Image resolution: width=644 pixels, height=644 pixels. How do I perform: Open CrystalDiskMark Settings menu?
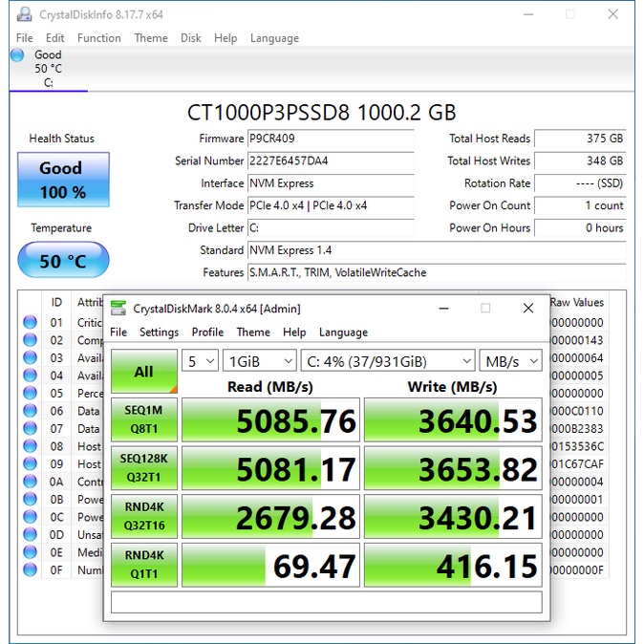(159, 332)
